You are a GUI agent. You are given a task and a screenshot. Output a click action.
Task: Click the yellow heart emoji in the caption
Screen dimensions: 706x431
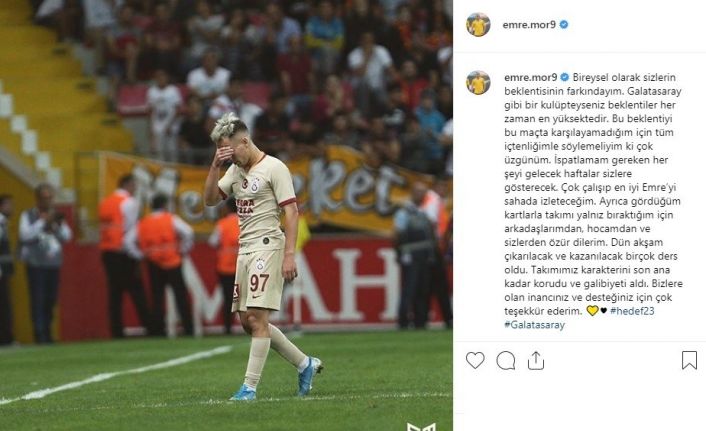click(593, 310)
